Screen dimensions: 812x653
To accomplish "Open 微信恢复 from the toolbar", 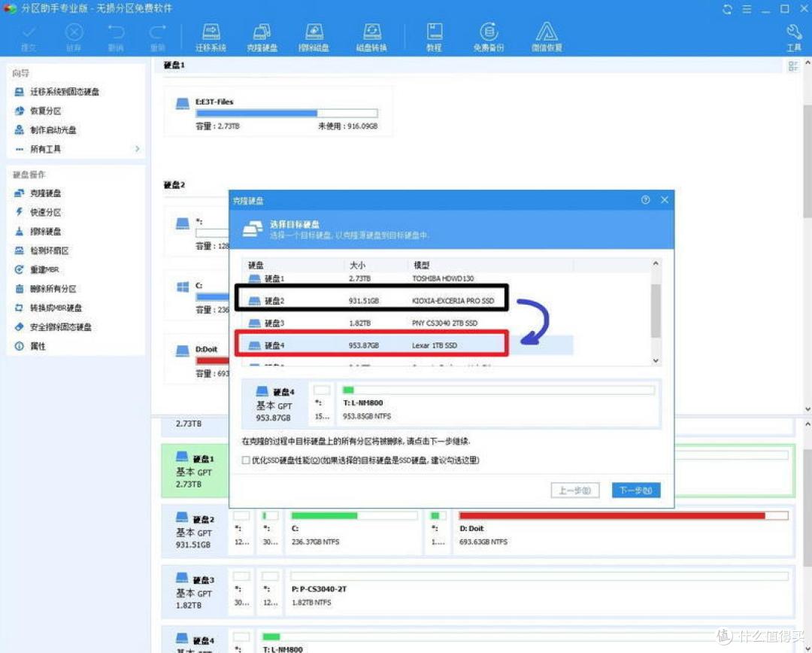I will pos(547,35).
